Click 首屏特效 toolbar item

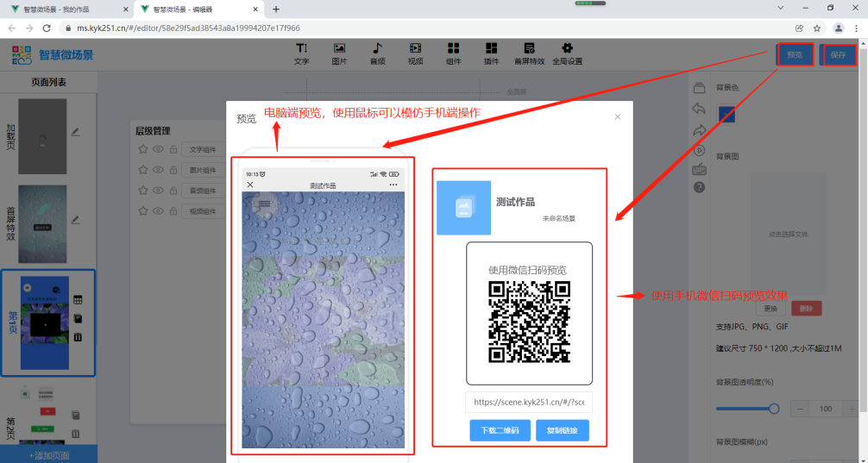(x=529, y=53)
